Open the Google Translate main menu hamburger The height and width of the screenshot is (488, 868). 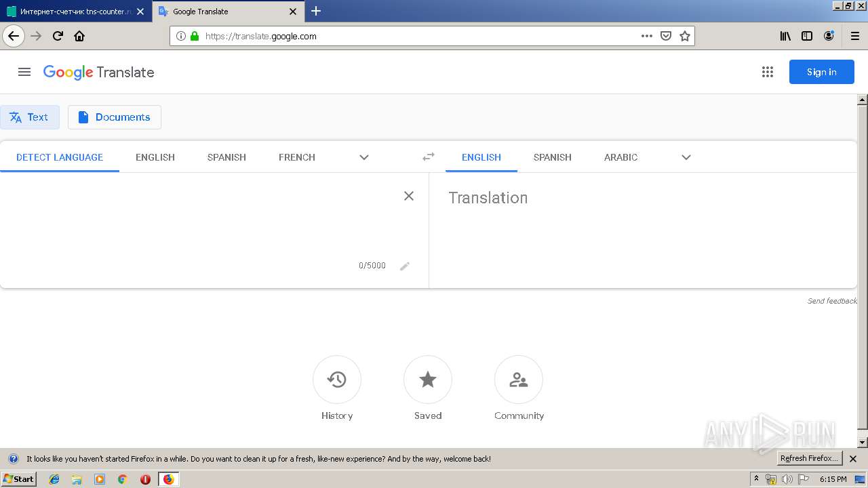click(x=24, y=72)
